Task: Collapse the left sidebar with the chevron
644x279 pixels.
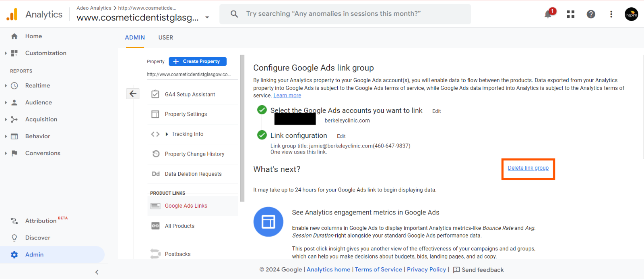Action: [97, 272]
